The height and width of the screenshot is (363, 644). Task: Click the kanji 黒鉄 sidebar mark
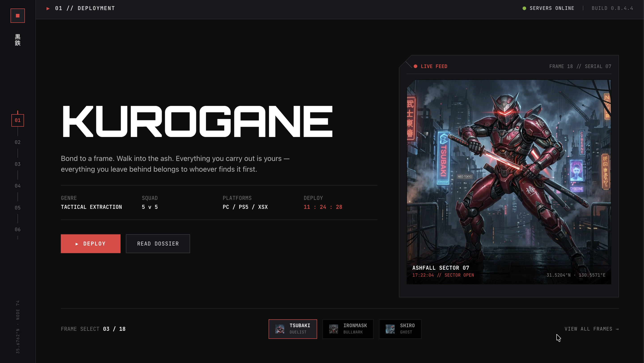tap(17, 40)
